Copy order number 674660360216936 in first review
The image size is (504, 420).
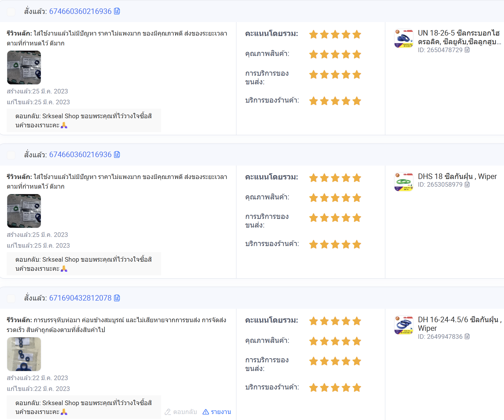click(x=117, y=11)
